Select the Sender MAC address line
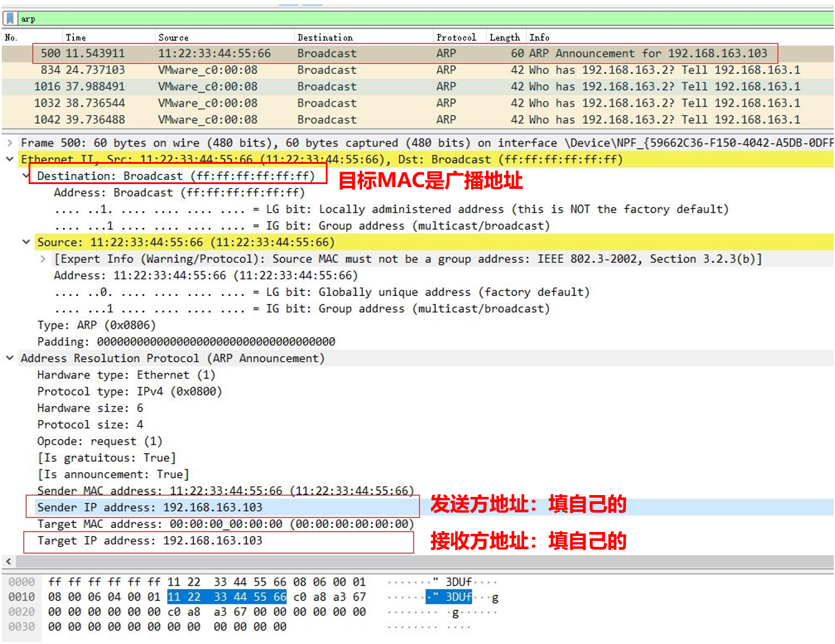This screenshot has height=644, width=835. coord(226,491)
